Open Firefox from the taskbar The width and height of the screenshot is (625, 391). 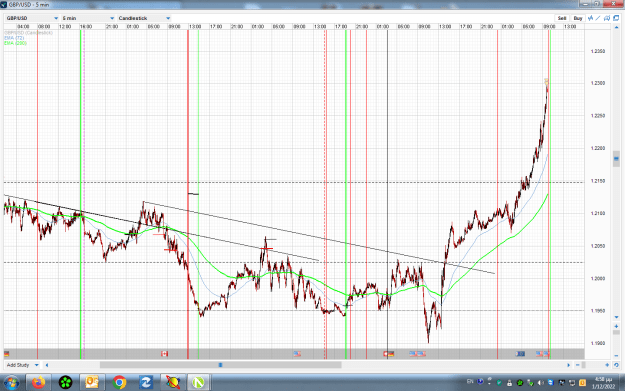(x=39, y=383)
